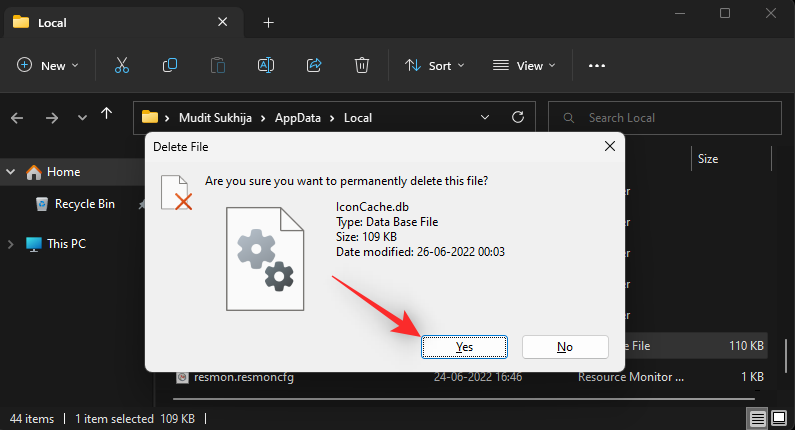Image resolution: width=795 pixels, height=430 pixels.
Task: Click the Copy icon in toolbar
Action: click(x=170, y=65)
